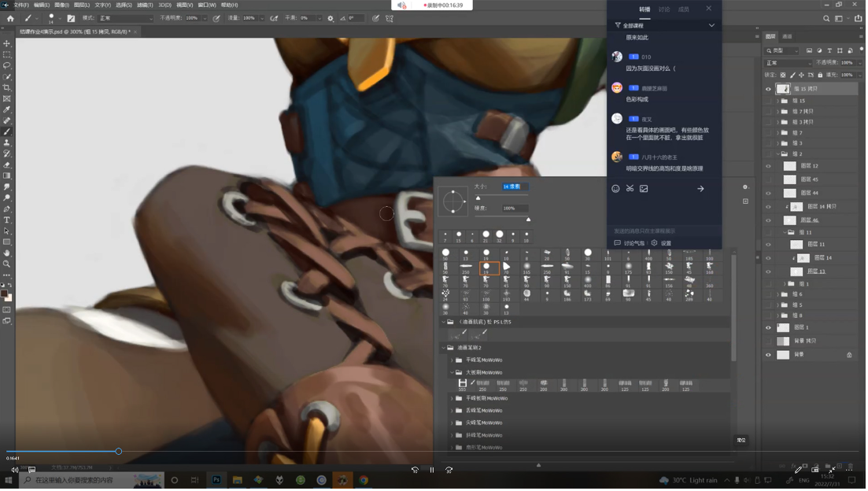Viewport: 868px width, 491px height.
Task: Select the Eraser tool
Action: click(x=6, y=165)
